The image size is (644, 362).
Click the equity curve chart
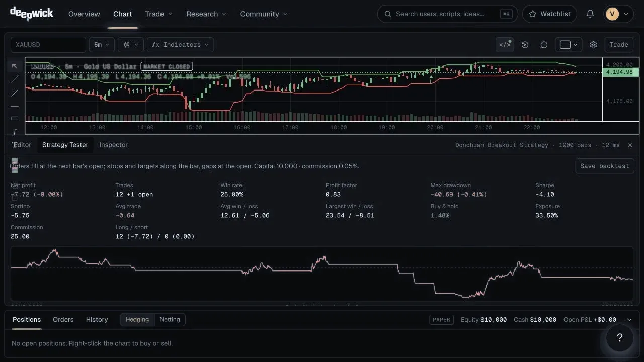tap(322, 274)
